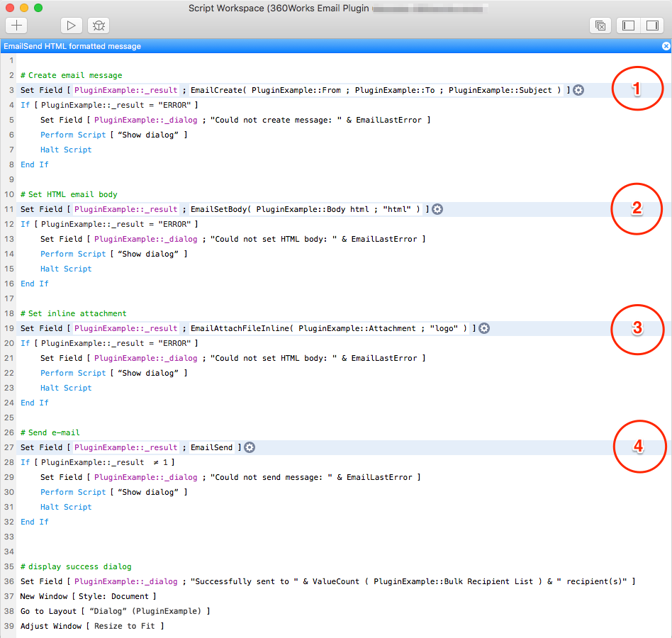
Task: Select the Set Field step on line 21
Action: (x=233, y=358)
